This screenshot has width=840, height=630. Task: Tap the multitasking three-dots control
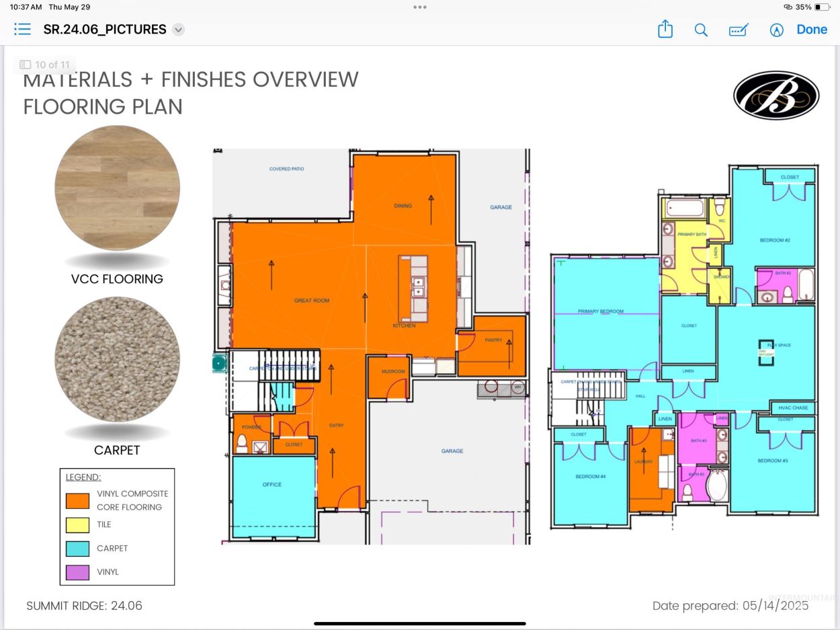[420, 7]
